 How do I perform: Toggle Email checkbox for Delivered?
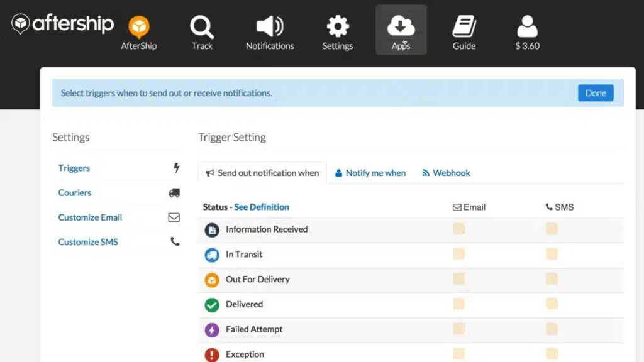[x=458, y=304]
